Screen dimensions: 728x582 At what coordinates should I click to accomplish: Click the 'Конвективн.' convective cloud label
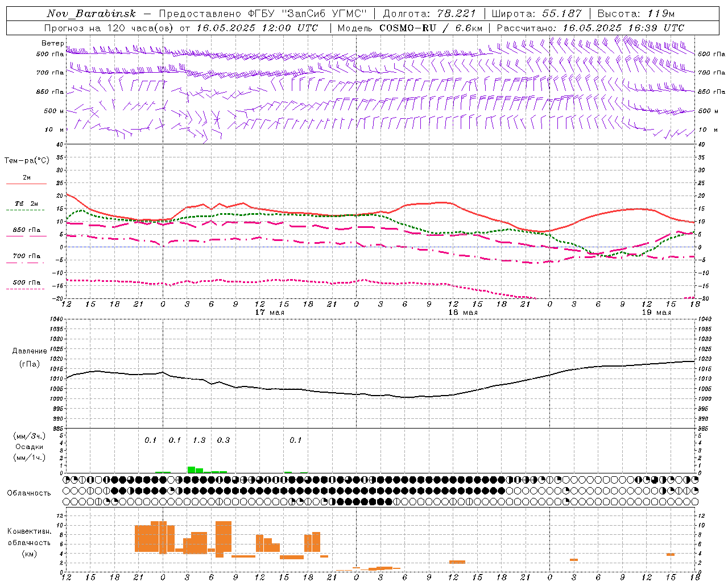(29, 531)
